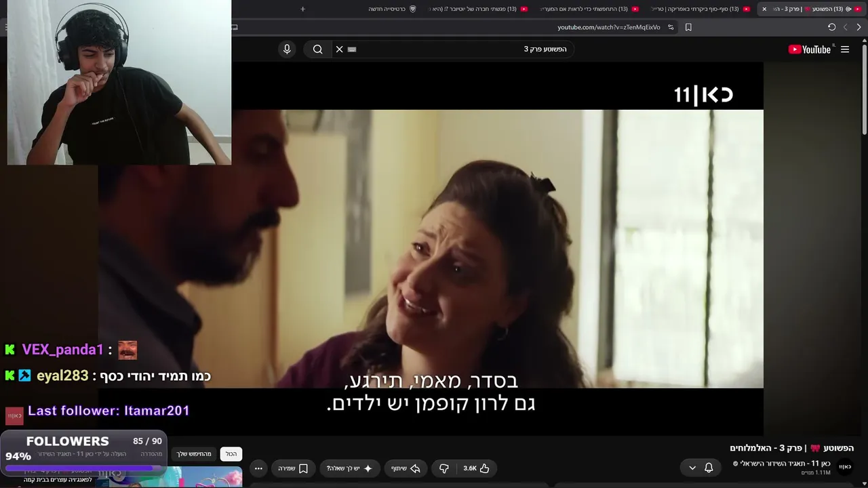The image size is (868, 488).
Task: Switch to the 'הפשוטע | פרק 3' browser tab
Action: (x=811, y=9)
